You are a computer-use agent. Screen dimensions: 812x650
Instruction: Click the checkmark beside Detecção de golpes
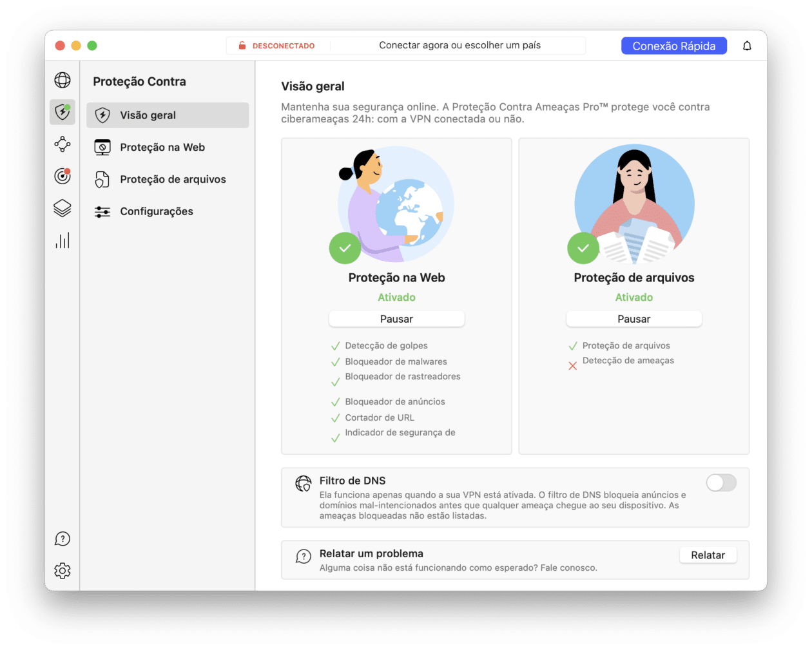point(335,347)
